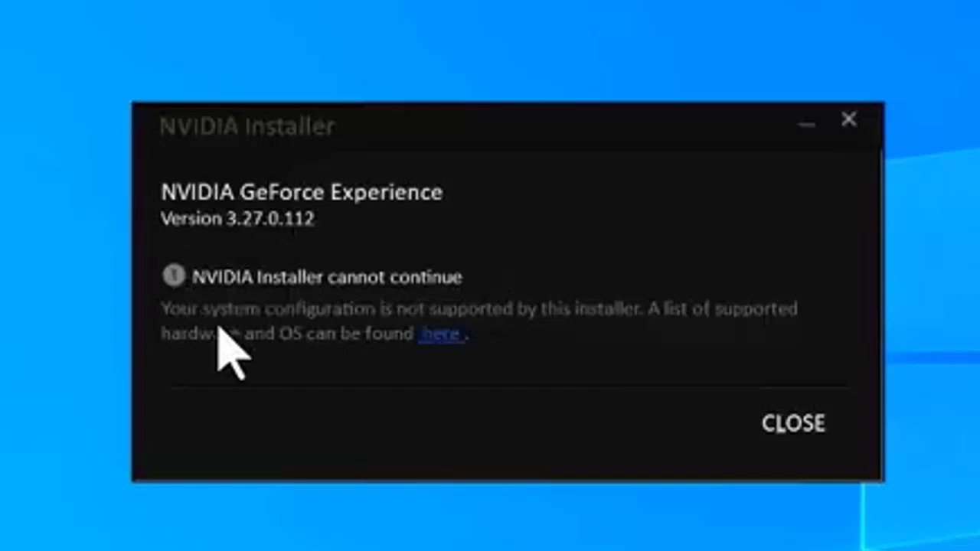
Task: Click the blank dialog area left of CLOSE
Action: point(444,425)
